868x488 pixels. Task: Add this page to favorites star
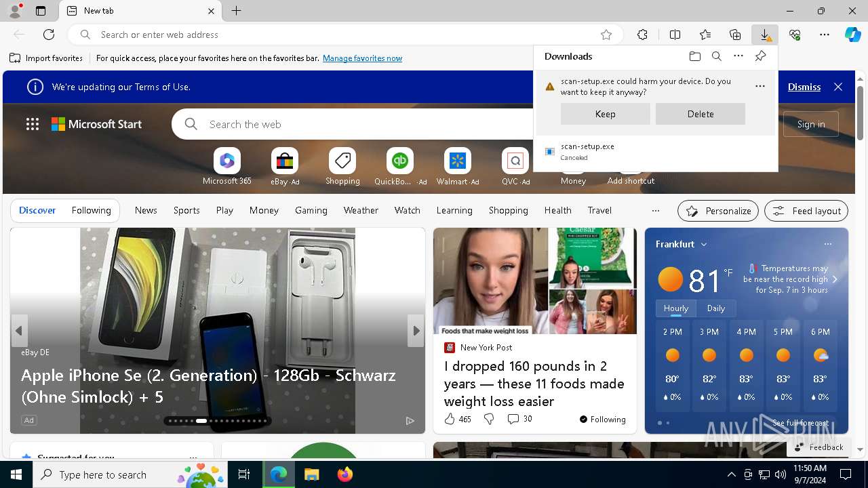coord(606,35)
